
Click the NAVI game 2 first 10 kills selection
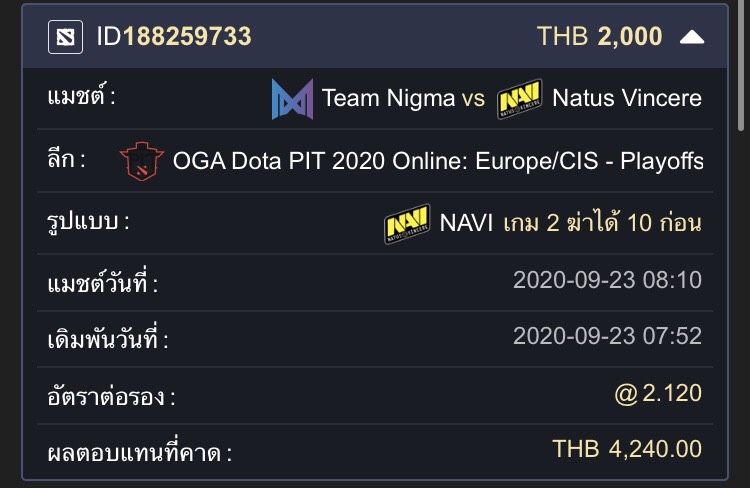pos(571,223)
